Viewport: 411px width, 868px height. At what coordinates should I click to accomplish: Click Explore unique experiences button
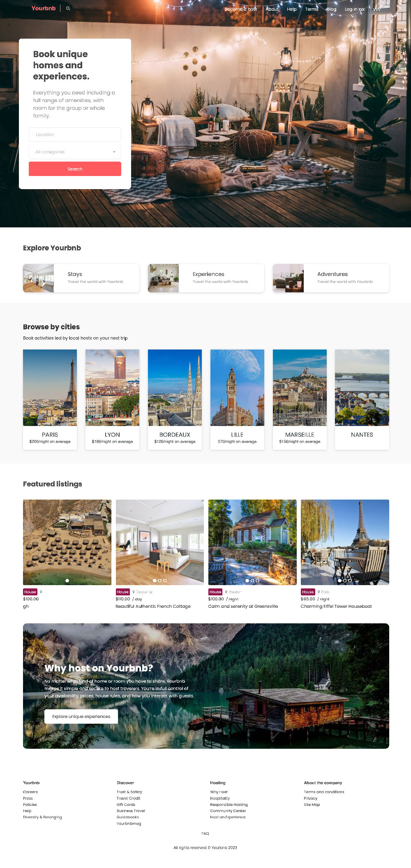click(x=81, y=716)
